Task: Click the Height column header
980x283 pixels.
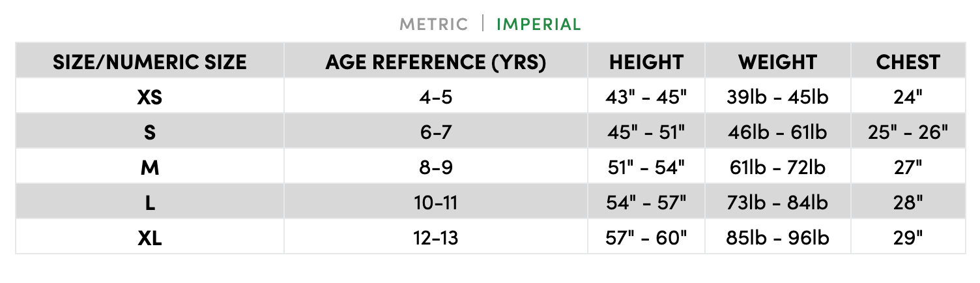Action: pyautogui.click(x=646, y=62)
